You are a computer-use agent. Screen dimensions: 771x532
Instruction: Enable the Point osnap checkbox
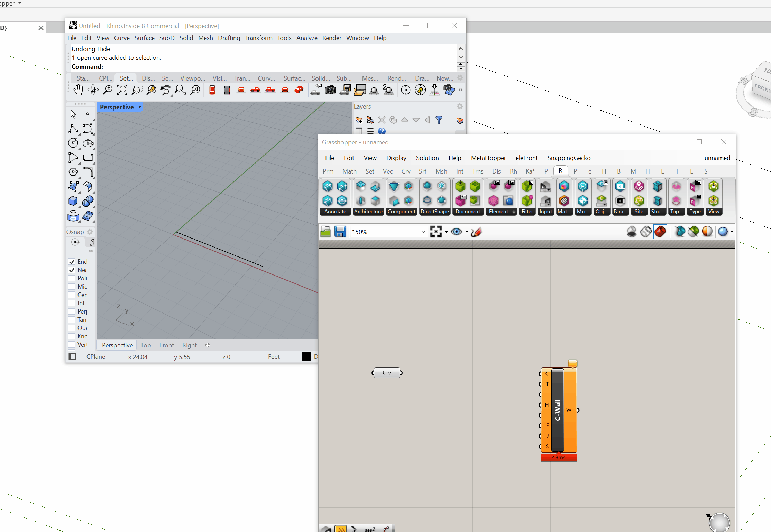pyautogui.click(x=72, y=278)
